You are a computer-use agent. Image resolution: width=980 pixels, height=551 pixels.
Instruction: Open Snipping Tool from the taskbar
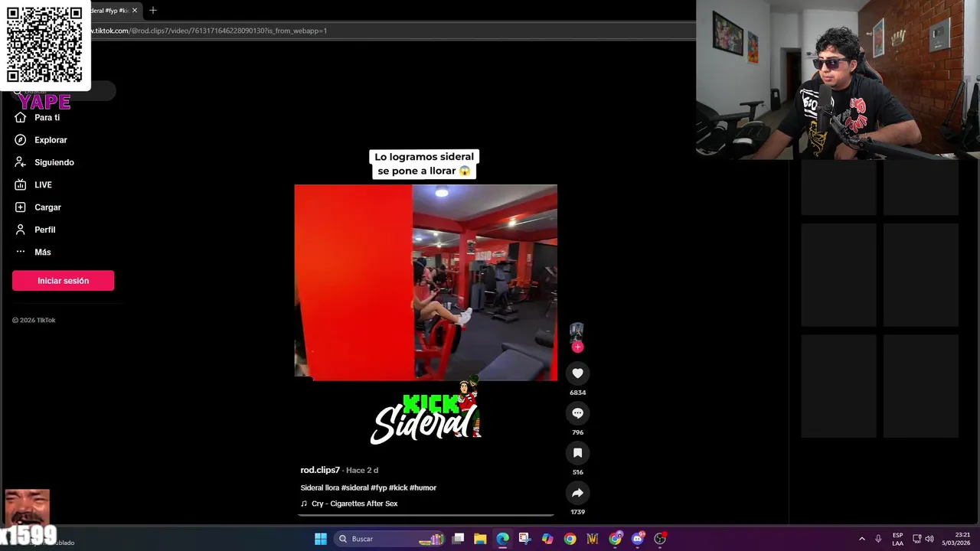(x=524, y=539)
